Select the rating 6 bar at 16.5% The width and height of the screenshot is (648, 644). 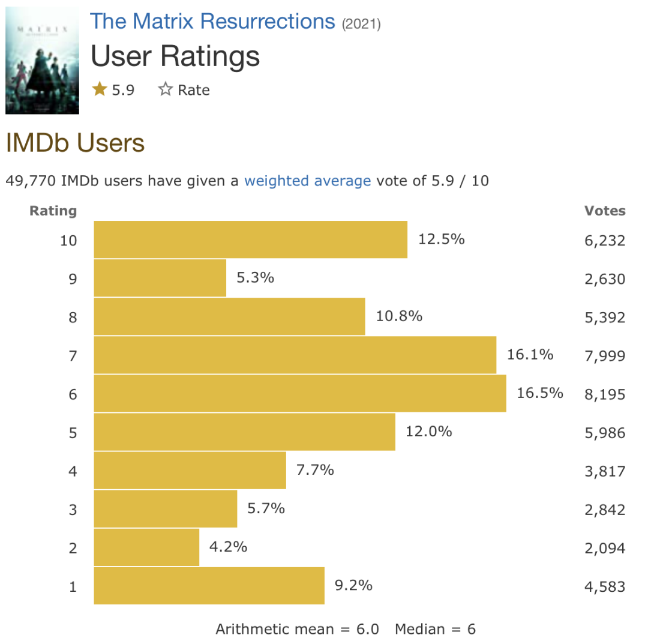(300, 394)
